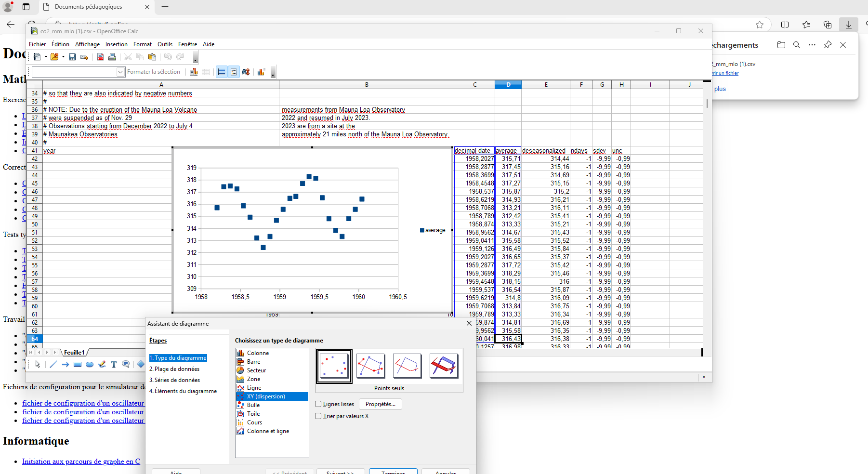Click browser downloads icon in toolbar
Image resolution: width=868 pixels, height=474 pixels.
849,25
